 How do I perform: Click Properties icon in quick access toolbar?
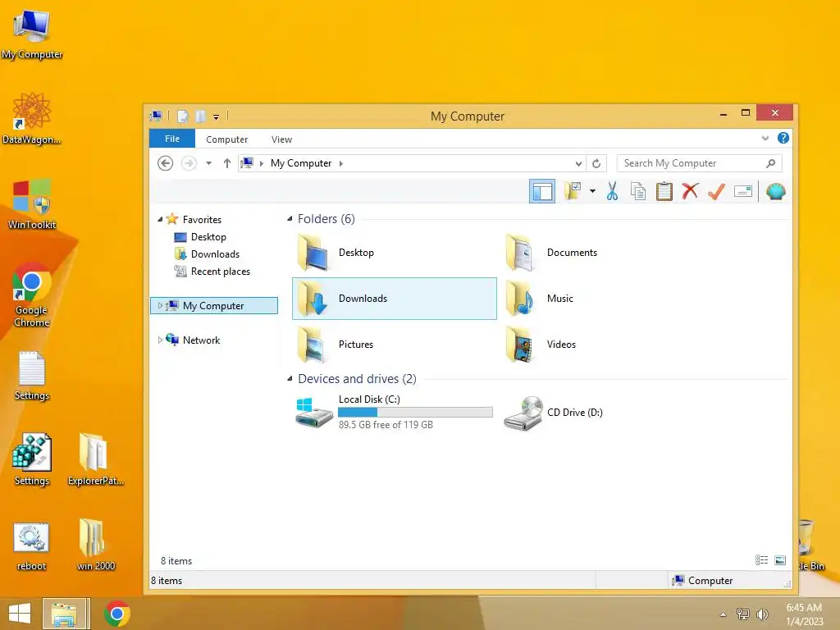183,116
